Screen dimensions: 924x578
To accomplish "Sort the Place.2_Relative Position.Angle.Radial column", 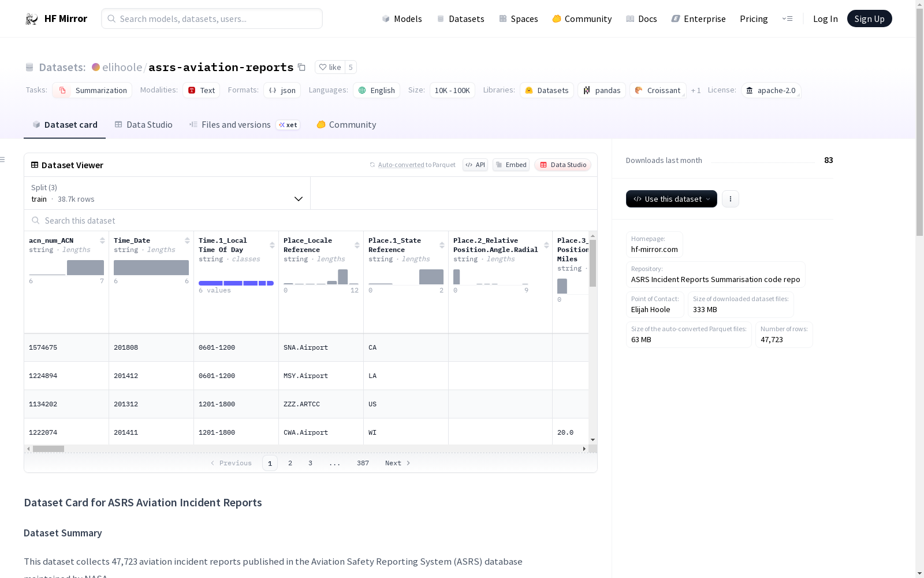I will coord(546,245).
